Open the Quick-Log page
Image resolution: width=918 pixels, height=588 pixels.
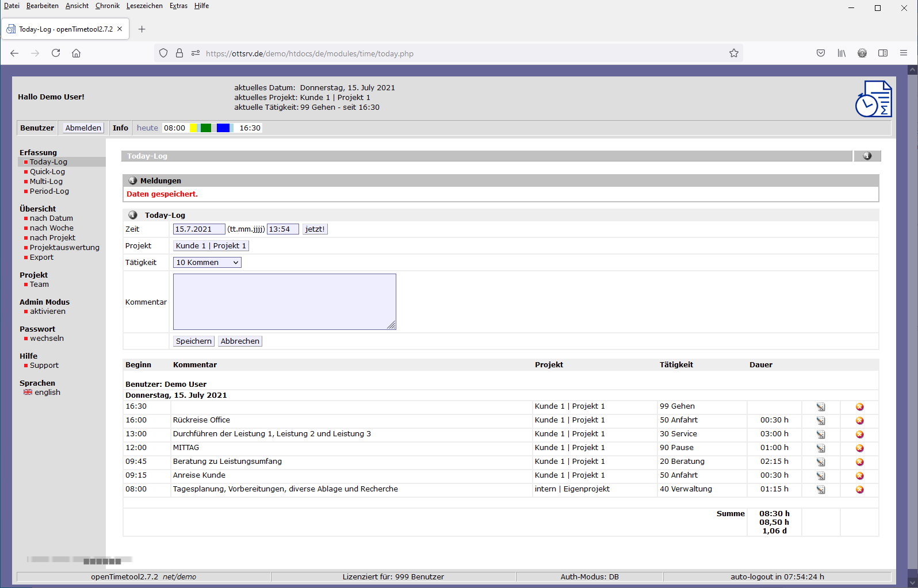[47, 172]
